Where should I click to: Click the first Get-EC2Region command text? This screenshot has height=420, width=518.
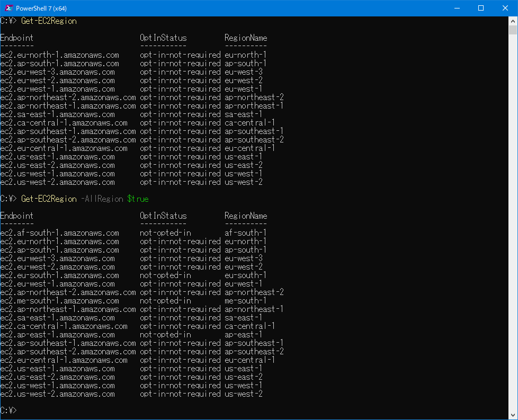coord(49,21)
